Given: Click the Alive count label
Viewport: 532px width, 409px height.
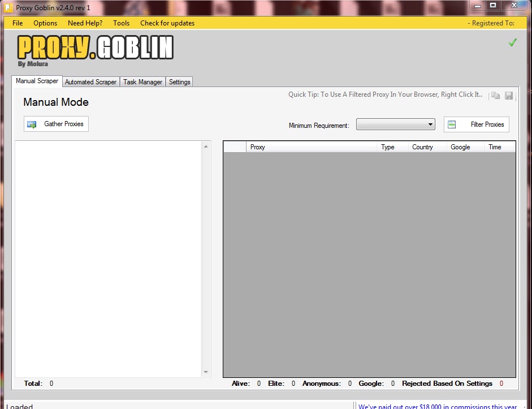Looking at the screenshot, I should tap(241, 384).
